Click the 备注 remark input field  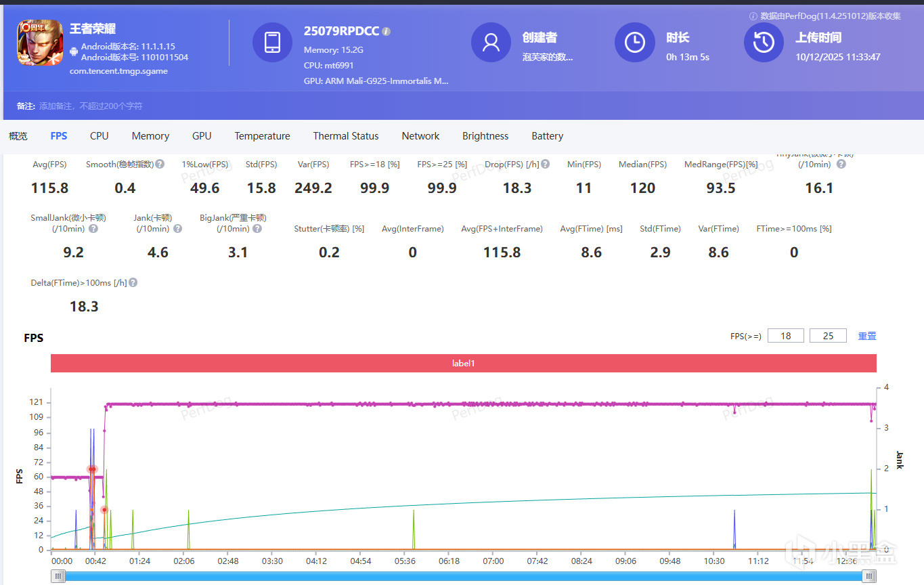91,106
